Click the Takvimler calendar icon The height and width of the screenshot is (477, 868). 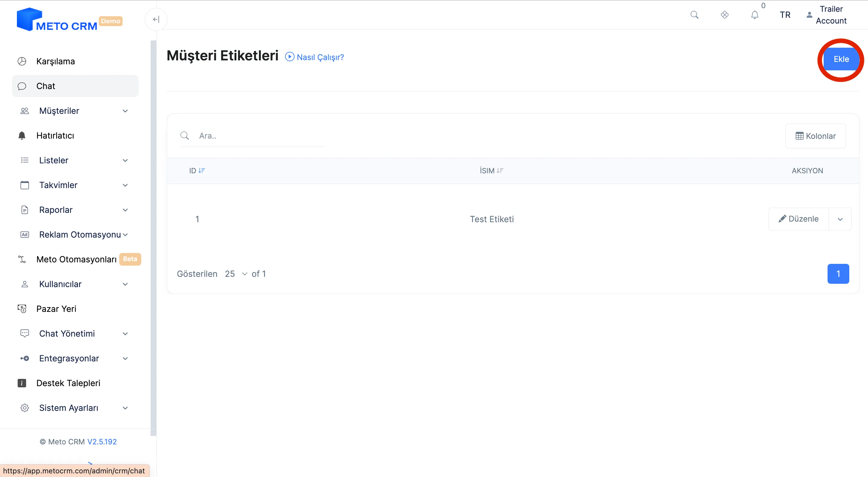25,185
